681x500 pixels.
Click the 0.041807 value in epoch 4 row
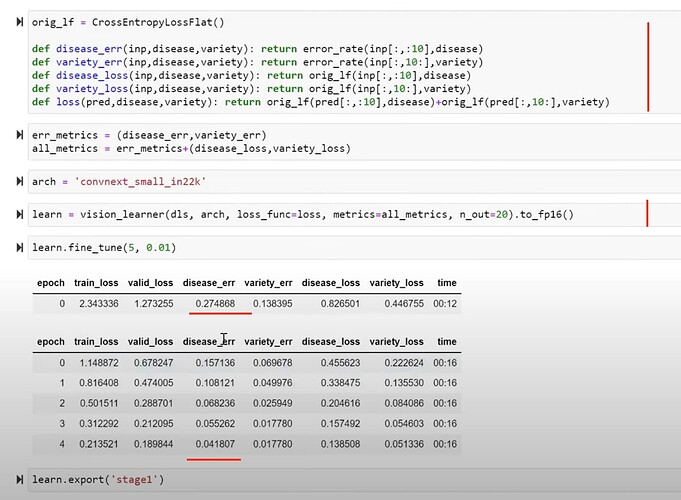[x=211, y=444]
